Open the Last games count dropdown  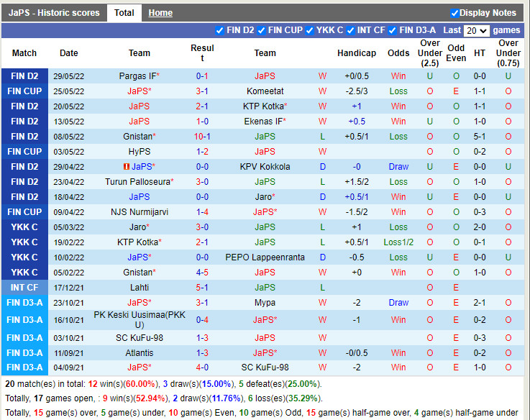[476, 31]
